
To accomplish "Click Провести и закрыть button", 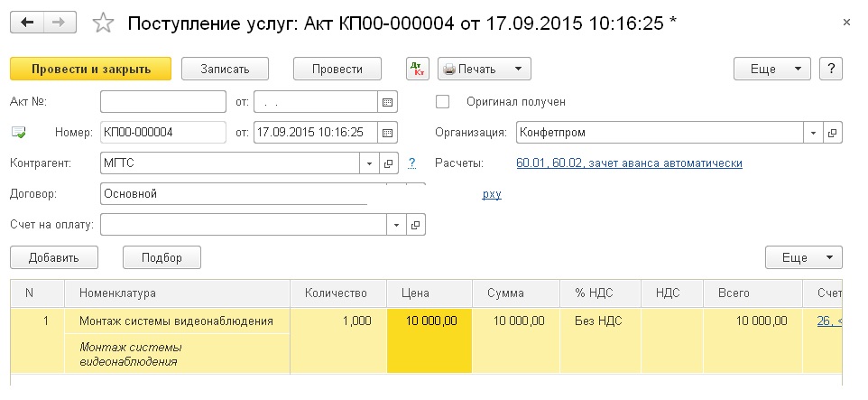I will pyautogui.click(x=91, y=70).
